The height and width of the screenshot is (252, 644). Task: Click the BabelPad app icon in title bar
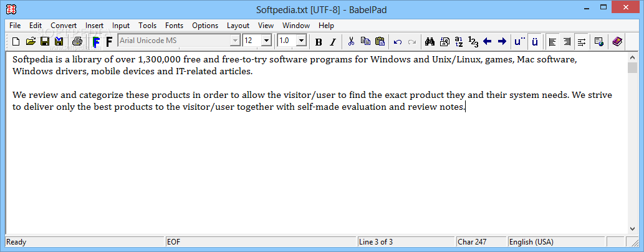coord(11,9)
